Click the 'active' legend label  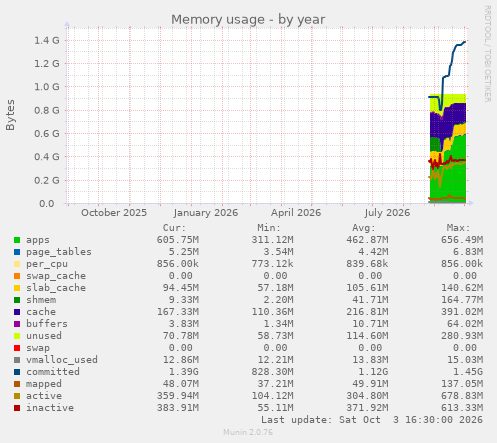pos(44,396)
